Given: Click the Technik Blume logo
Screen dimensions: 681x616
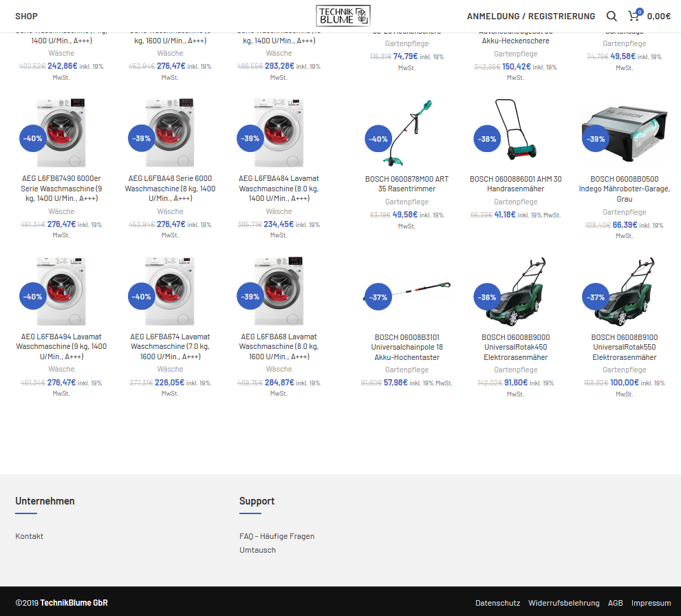Looking at the screenshot, I should pos(343,16).
